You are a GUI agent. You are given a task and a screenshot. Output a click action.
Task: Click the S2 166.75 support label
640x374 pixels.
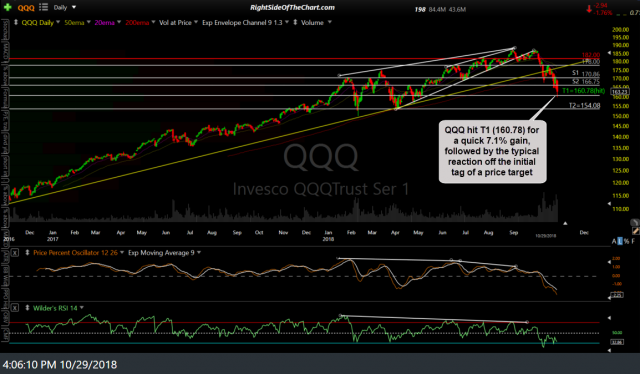(x=586, y=82)
